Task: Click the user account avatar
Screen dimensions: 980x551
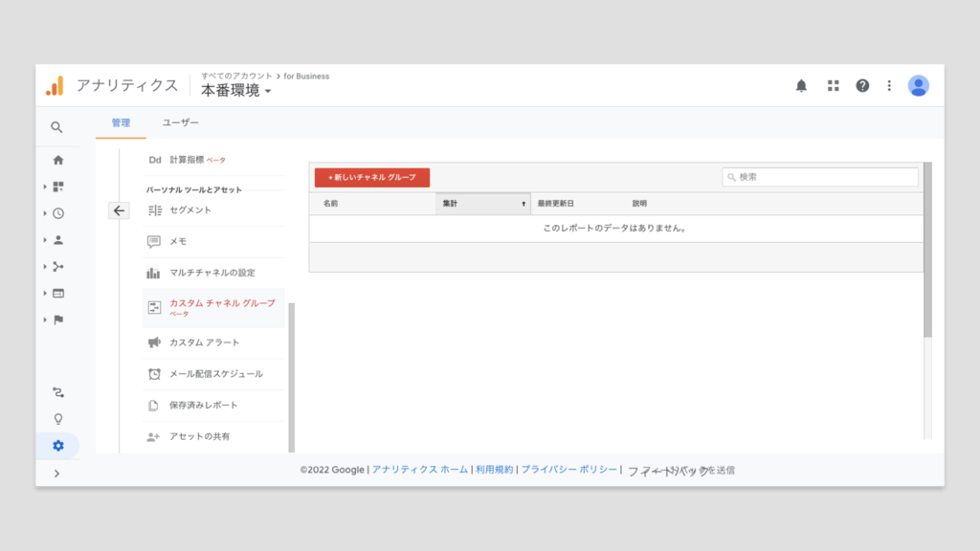Action: [918, 86]
